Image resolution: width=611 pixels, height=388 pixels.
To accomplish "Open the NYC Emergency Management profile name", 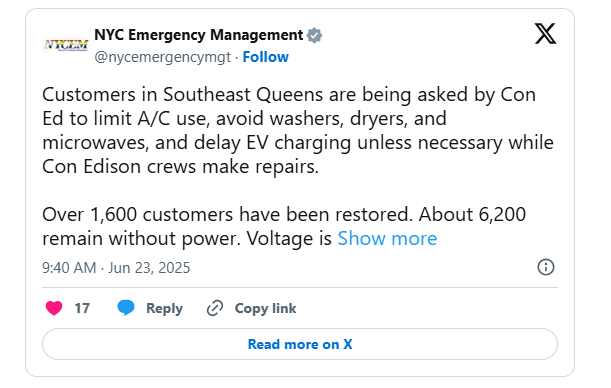I will pos(198,35).
